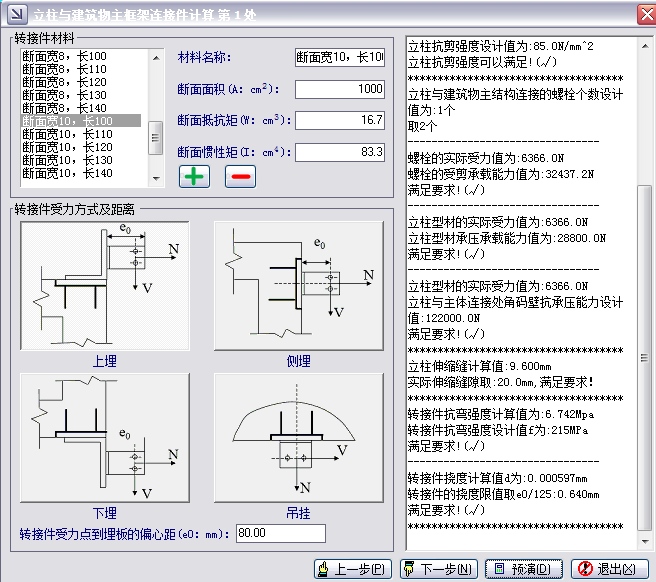This screenshot has width=656, height=582.
Task: Click the 退出(X) exit button
Action: tap(609, 569)
